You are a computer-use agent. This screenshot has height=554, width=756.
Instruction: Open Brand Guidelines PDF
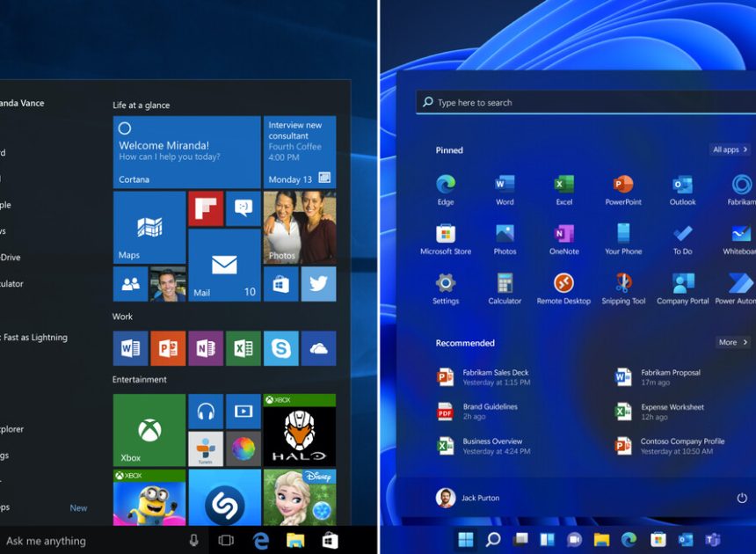(477, 412)
